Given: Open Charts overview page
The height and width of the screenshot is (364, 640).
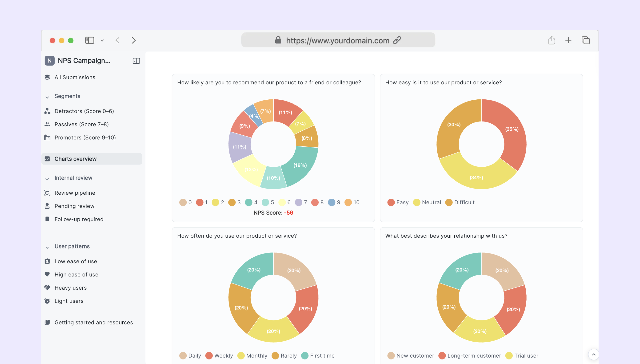Looking at the screenshot, I should coord(92,159).
